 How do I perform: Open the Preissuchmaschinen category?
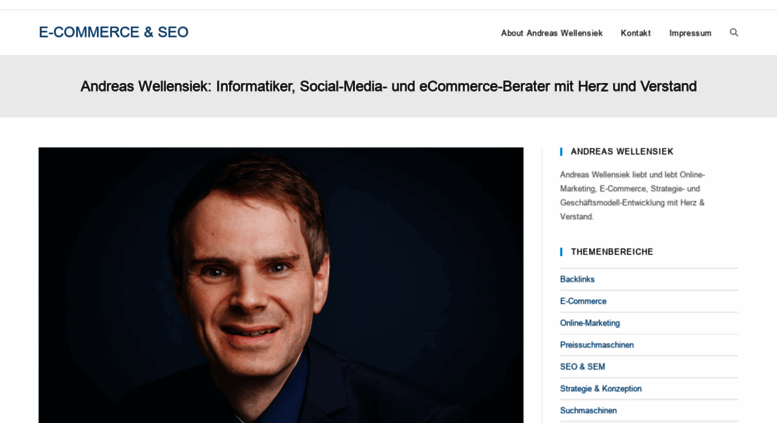tap(597, 345)
